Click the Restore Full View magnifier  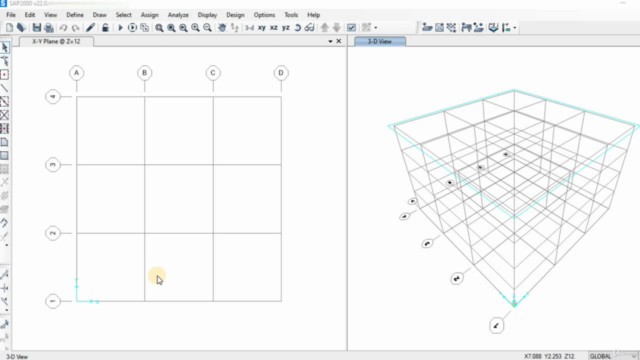171,28
